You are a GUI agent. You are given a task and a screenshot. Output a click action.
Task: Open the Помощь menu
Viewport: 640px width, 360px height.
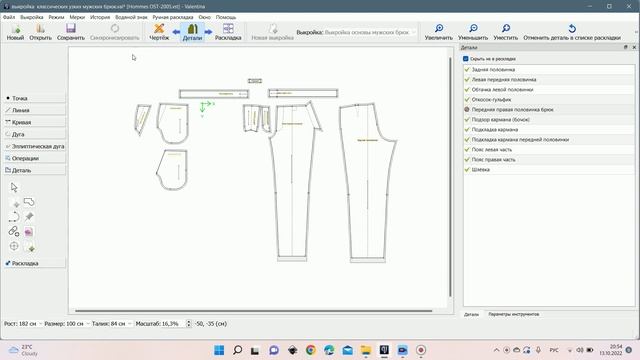coord(226,17)
